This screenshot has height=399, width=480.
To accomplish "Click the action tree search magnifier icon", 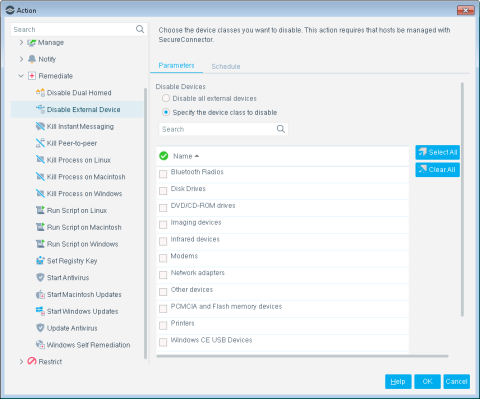I will click(140, 29).
